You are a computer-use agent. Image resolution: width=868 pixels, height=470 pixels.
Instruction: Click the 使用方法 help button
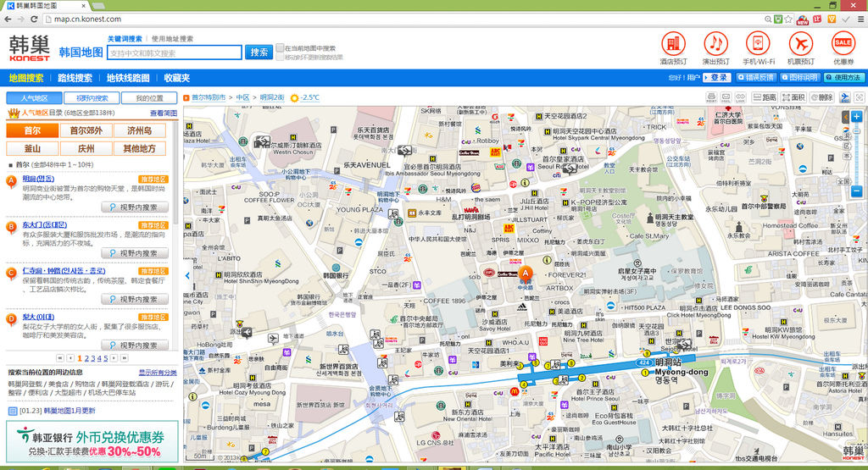pos(843,78)
